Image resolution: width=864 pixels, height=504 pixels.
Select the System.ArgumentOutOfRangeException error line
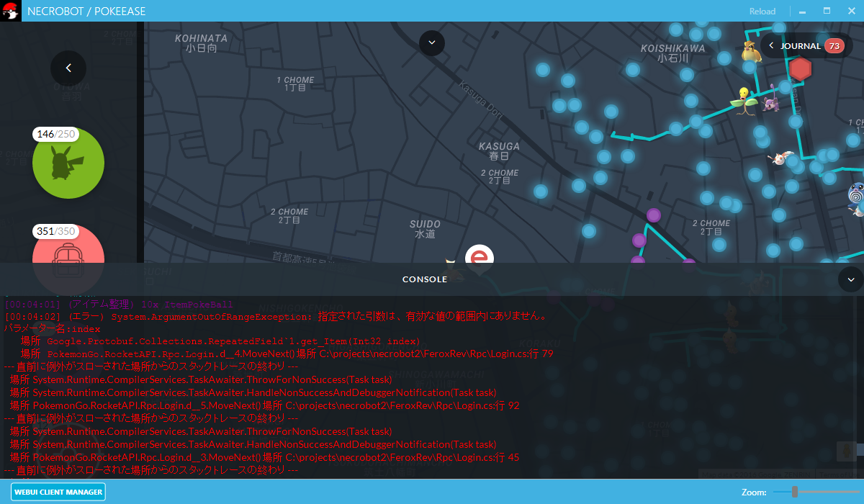tap(276, 317)
